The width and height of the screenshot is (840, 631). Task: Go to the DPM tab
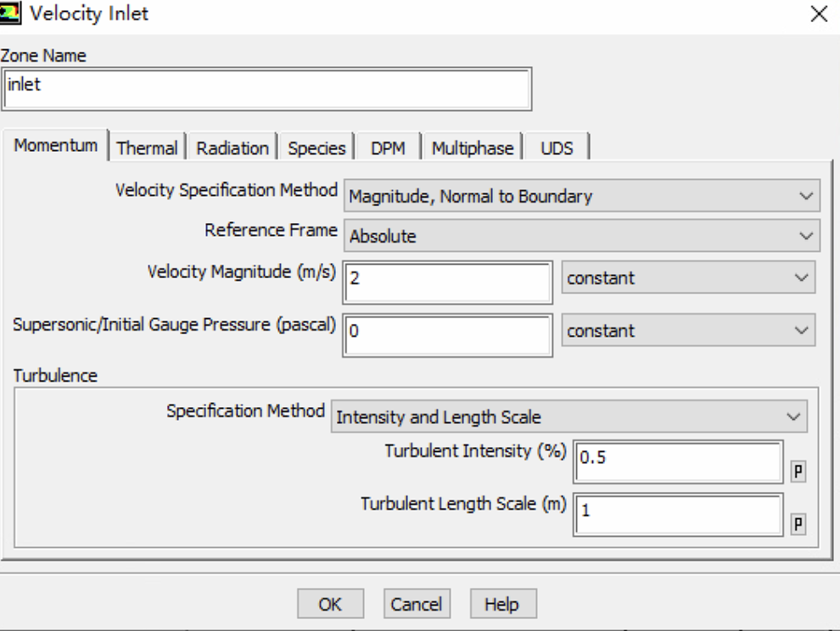[x=388, y=148]
